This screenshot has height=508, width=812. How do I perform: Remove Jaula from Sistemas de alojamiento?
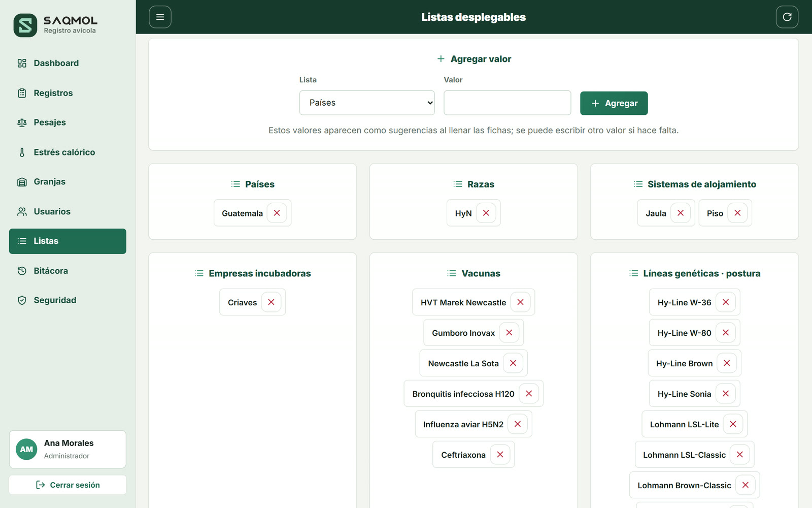pyautogui.click(x=680, y=213)
